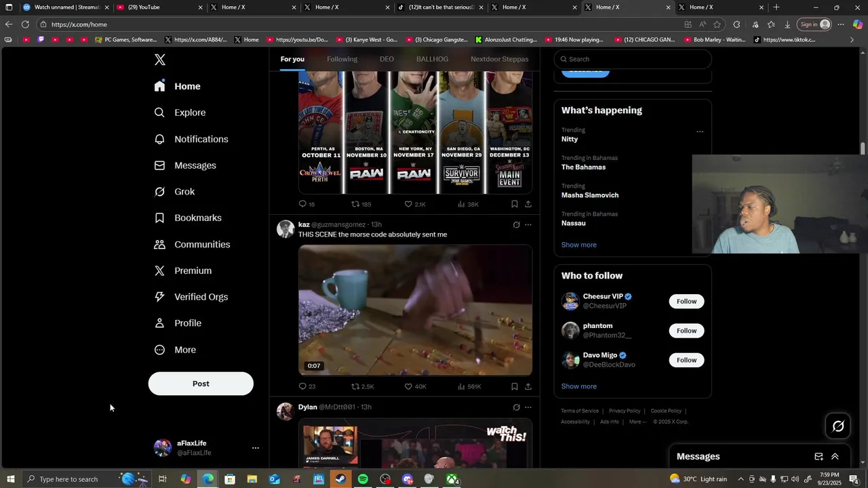868x488 pixels.
Task: Open the Nassau trending topic
Action: 574,223
